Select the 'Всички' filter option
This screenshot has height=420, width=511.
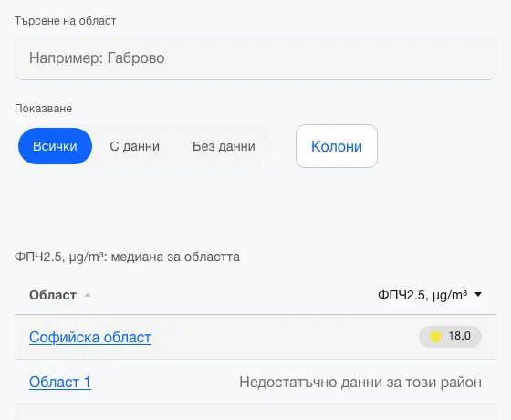pyautogui.click(x=55, y=146)
